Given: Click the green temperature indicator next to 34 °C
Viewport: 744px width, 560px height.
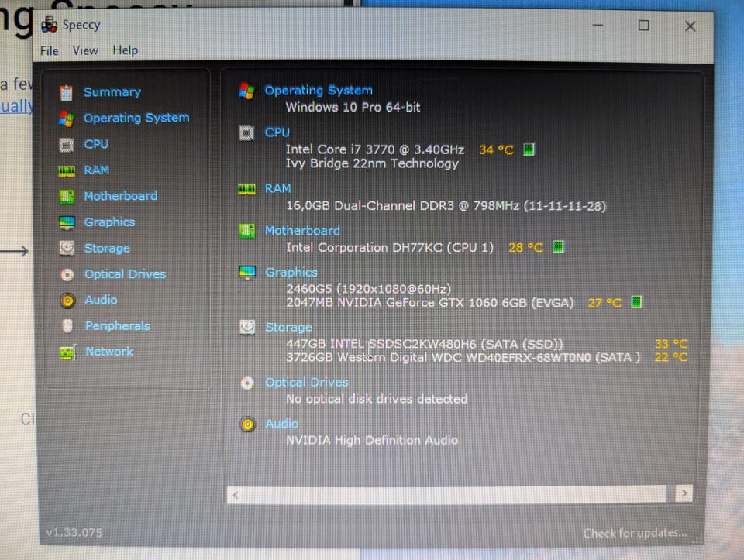Looking at the screenshot, I should coord(529,149).
